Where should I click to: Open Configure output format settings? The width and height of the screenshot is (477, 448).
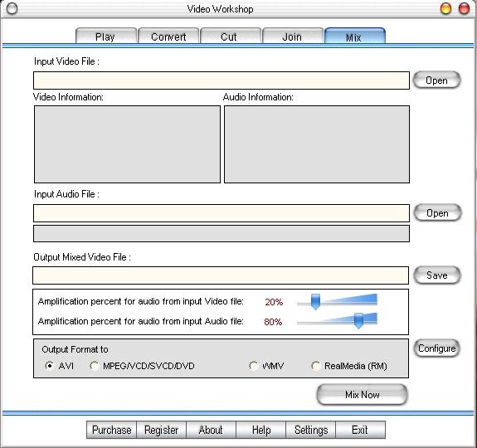436,348
